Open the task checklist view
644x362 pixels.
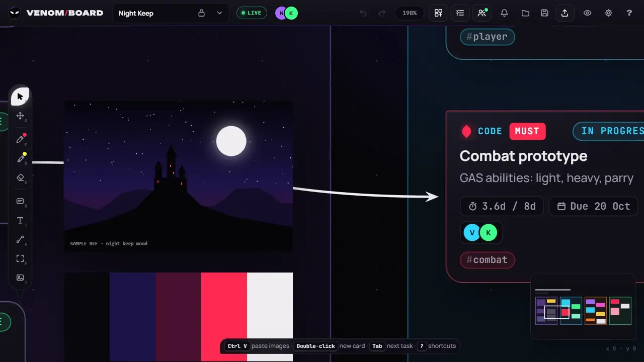coord(460,13)
